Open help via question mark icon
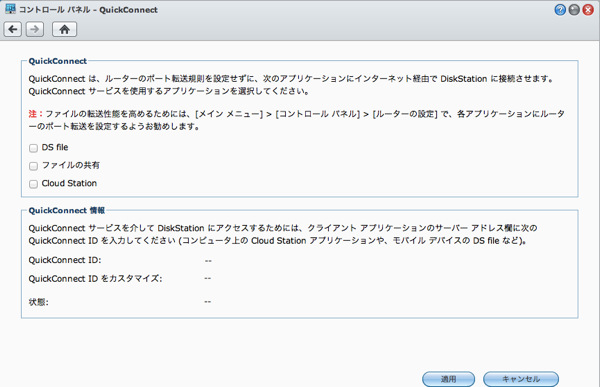Image resolution: width=600 pixels, height=387 pixels. pos(560,10)
